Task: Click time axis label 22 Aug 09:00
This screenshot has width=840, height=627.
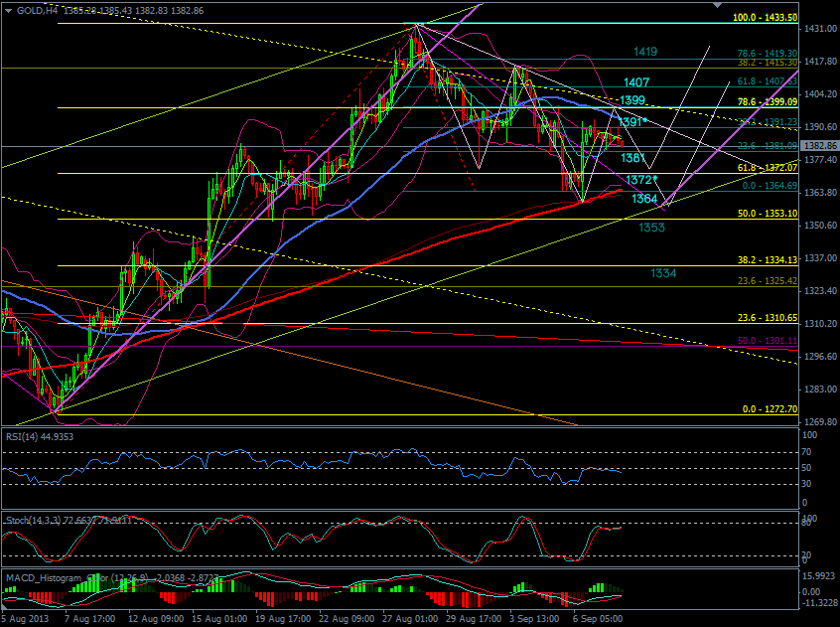Action: click(x=348, y=618)
